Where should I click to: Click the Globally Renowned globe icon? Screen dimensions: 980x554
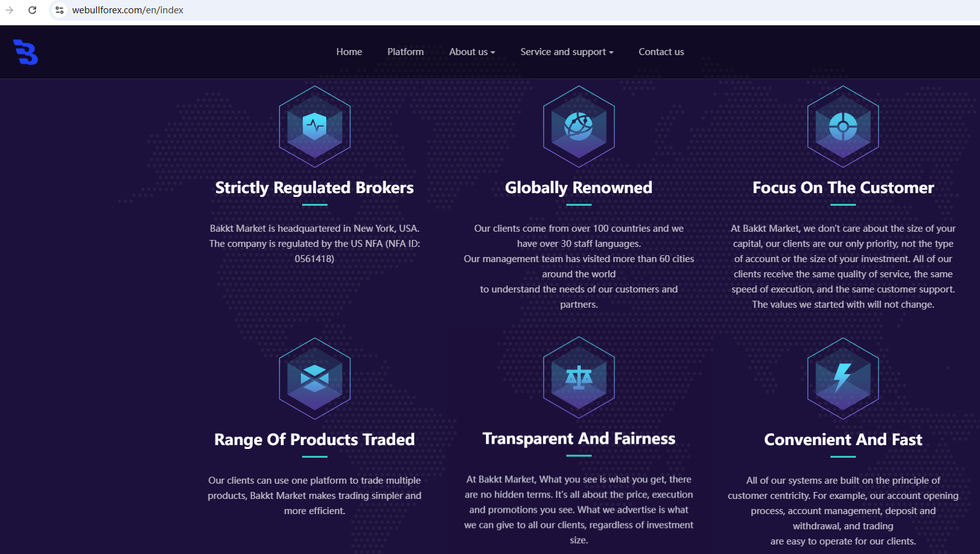click(579, 127)
